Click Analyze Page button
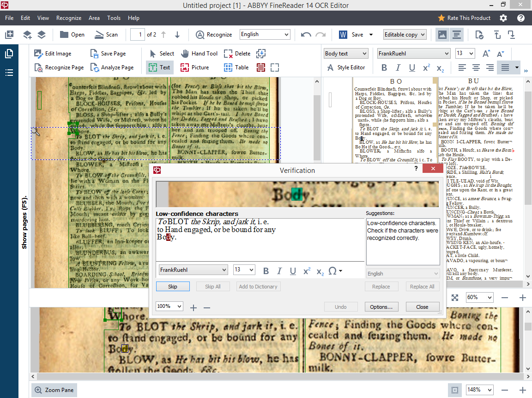The width and height of the screenshot is (532, 398). click(x=112, y=67)
